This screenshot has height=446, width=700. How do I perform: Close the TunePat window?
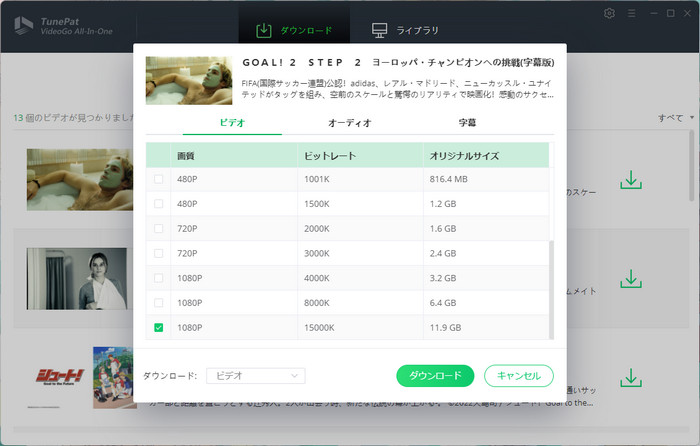[x=688, y=13]
